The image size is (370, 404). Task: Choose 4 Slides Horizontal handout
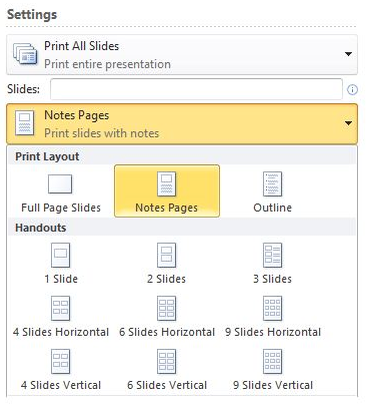61,317
